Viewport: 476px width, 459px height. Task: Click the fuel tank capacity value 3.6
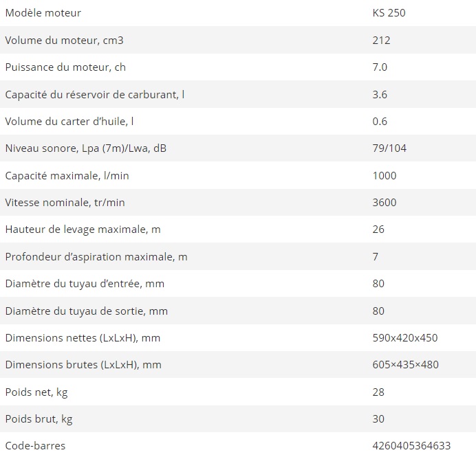[x=380, y=94]
